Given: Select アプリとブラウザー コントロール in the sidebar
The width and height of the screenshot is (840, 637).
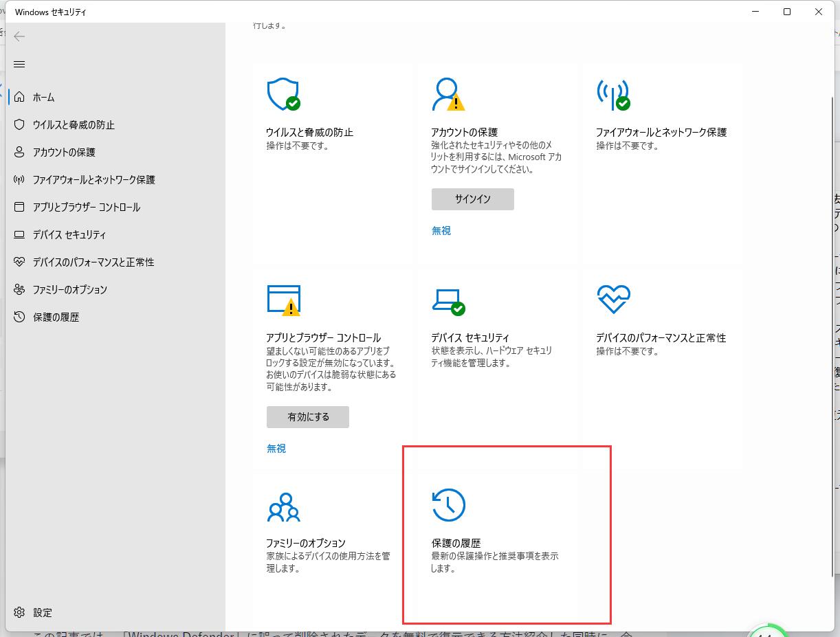Looking at the screenshot, I should pos(87,207).
